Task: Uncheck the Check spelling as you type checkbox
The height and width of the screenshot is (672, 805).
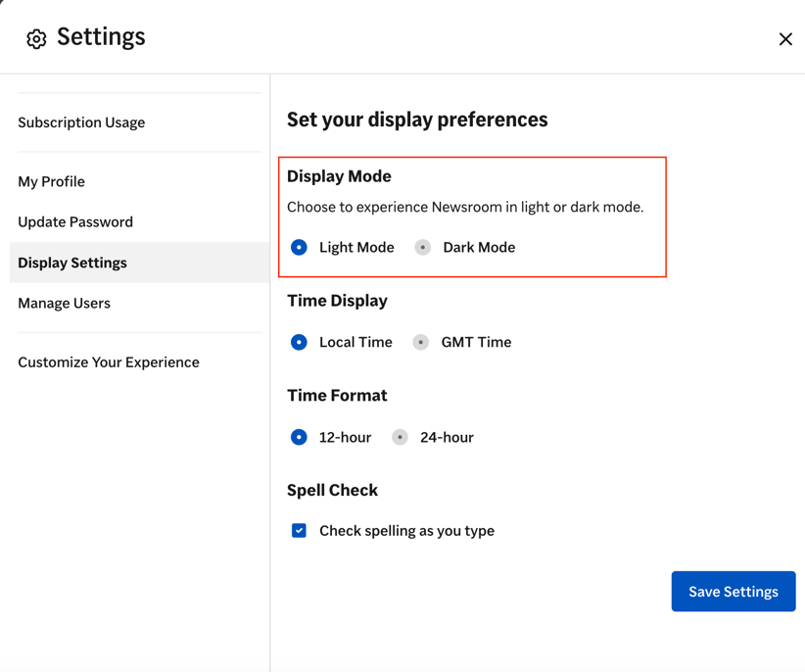Action: pos(300,530)
